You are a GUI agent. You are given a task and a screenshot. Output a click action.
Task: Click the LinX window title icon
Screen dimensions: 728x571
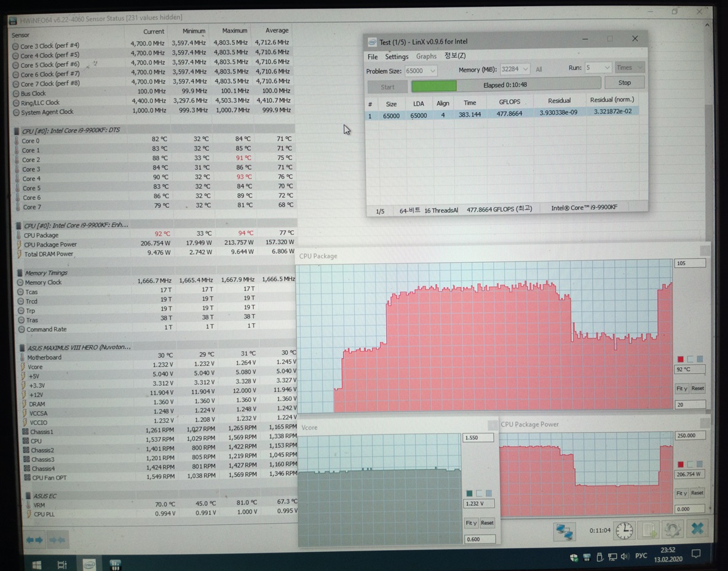coord(373,42)
